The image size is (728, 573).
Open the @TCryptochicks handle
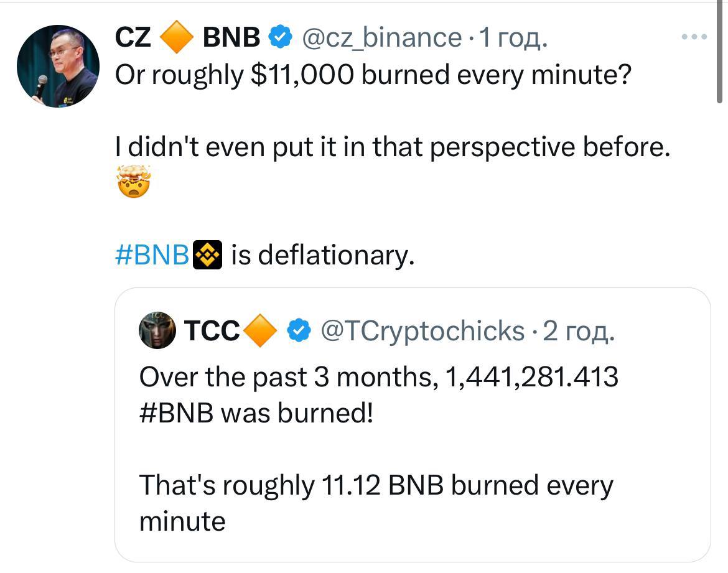(x=422, y=331)
